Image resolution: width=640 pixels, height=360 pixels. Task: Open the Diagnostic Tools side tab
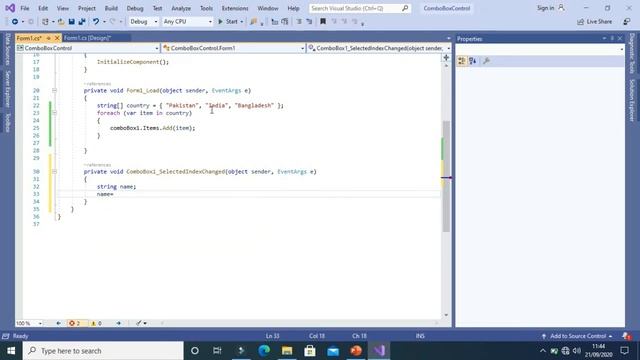click(x=632, y=53)
